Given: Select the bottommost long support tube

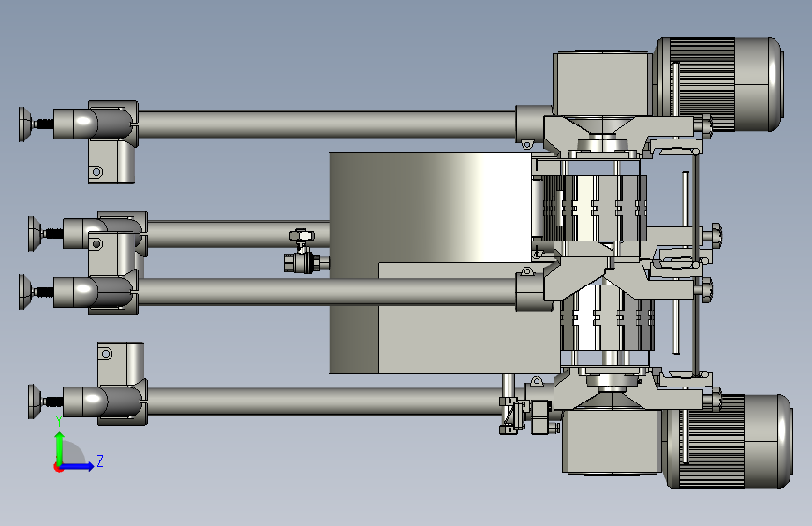Looking at the screenshot, I should [325, 402].
